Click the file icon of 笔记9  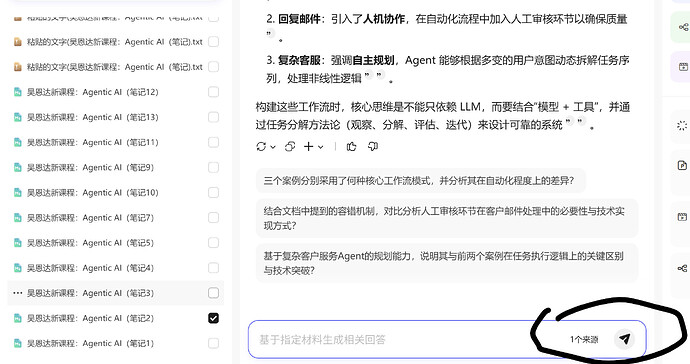point(18,167)
